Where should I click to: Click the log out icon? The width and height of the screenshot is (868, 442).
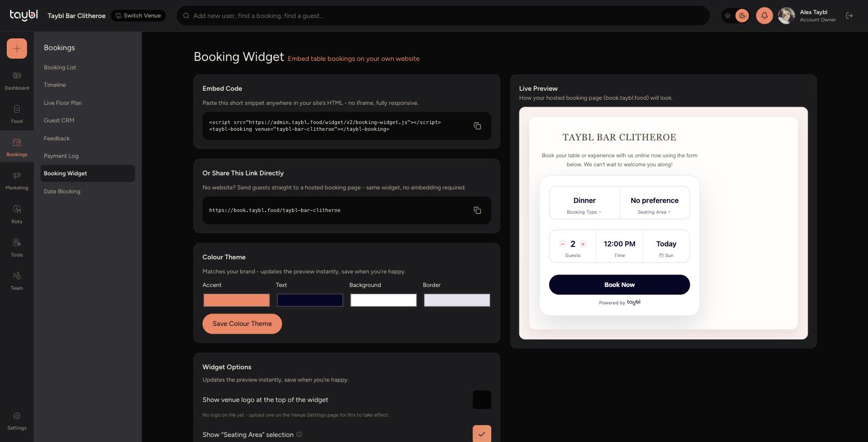(849, 16)
